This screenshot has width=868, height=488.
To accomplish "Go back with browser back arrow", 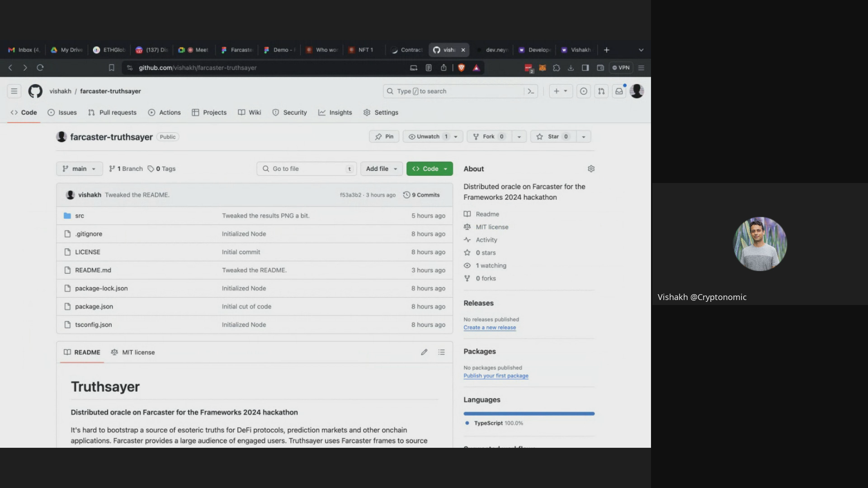I will click(10, 68).
